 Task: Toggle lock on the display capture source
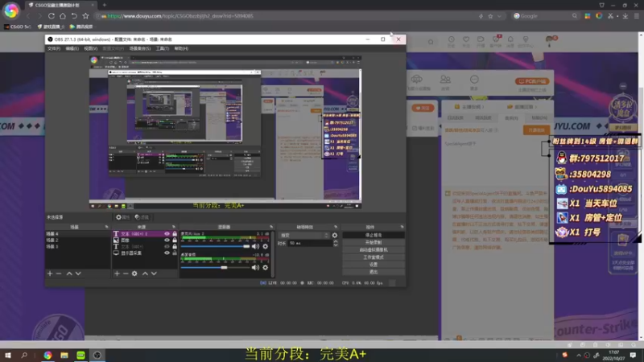click(175, 253)
